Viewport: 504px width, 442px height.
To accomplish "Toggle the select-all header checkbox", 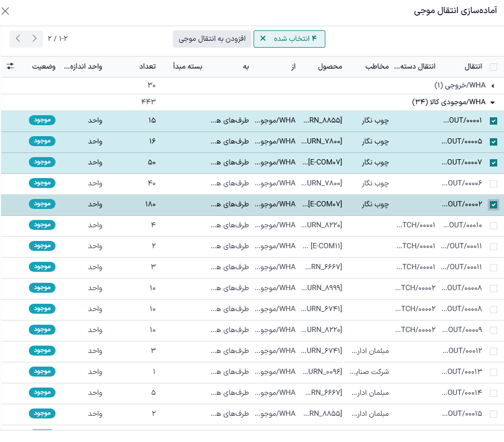I will coord(493,67).
